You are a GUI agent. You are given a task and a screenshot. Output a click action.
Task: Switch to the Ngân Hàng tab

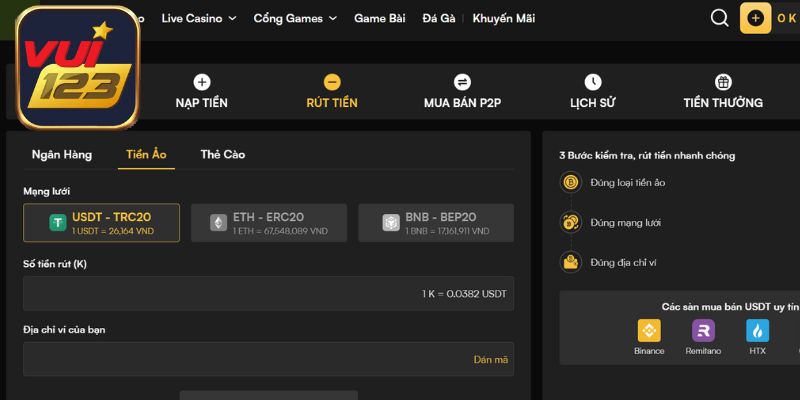pyautogui.click(x=62, y=154)
